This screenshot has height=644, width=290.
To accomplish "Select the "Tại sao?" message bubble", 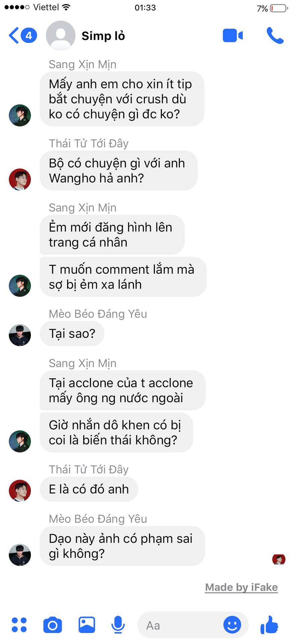I will [72, 334].
